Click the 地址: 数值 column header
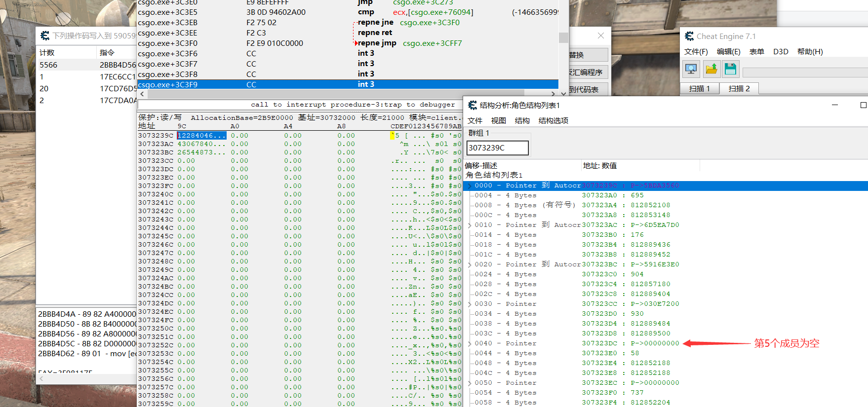Viewport: 868px width, 407px height. pyautogui.click(x=640, y=166)
